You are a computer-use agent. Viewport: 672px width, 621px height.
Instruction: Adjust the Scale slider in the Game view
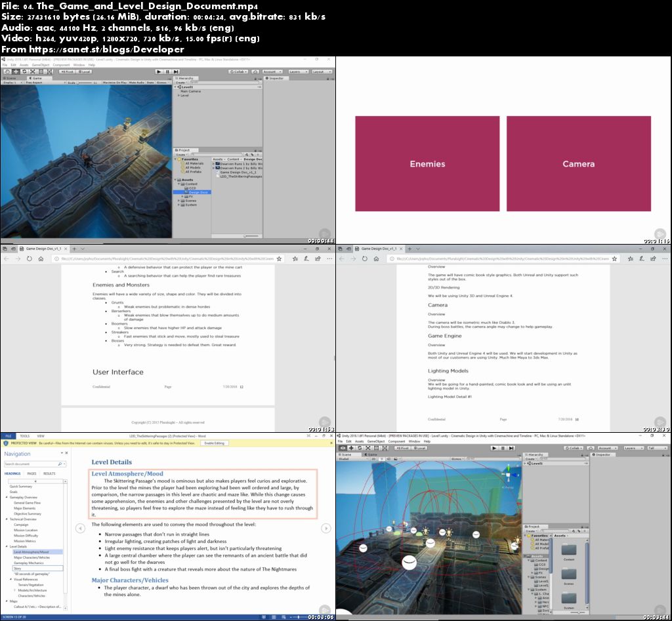[x=83, y=82]
